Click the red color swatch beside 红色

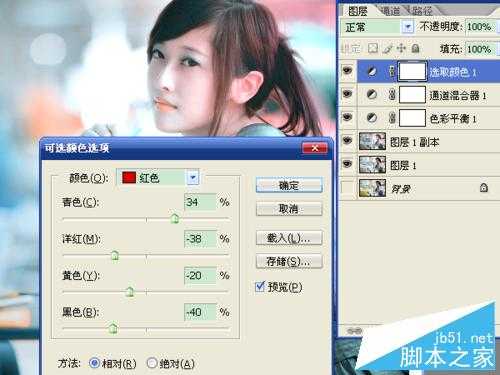[129, 177]
